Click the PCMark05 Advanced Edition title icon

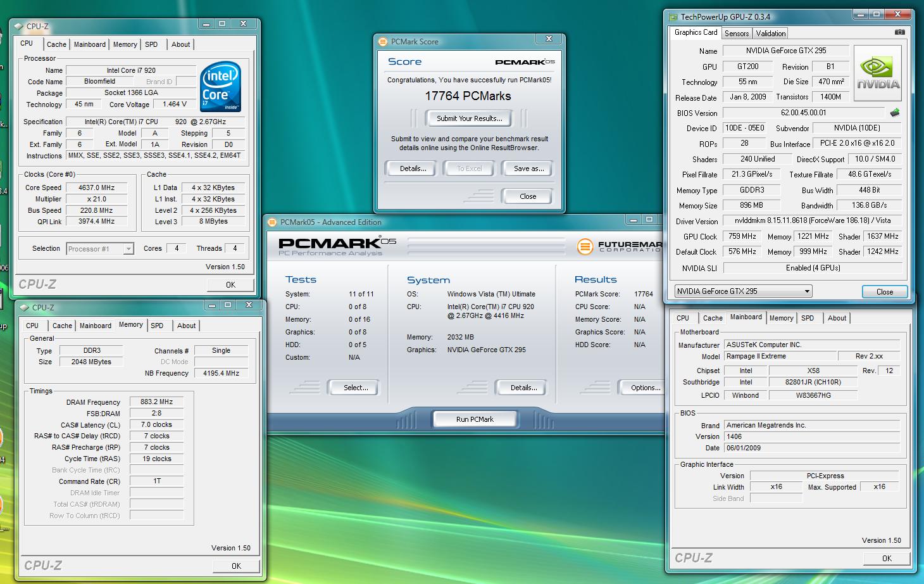pyautogui.click(x=272, y=222)
